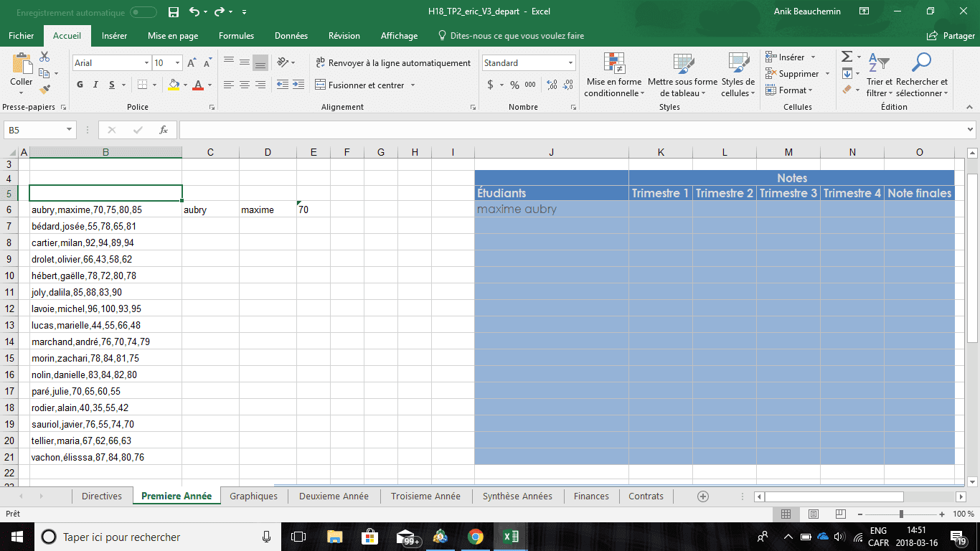Center align text horizontally
This screenshot has width=980, height=551.
coord(245,85)
